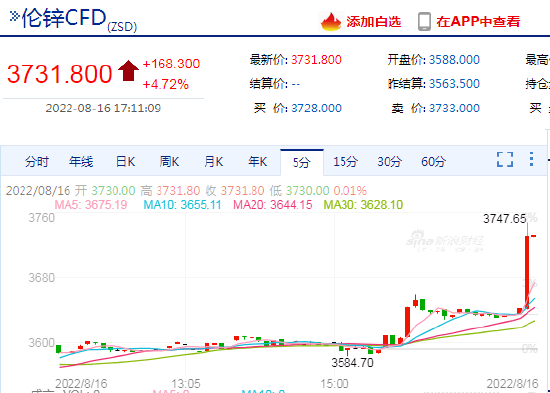Click the 3584.70 low label on chart
Image resolution: width=550 pixels, height=393 pixels.
(353, 362)
